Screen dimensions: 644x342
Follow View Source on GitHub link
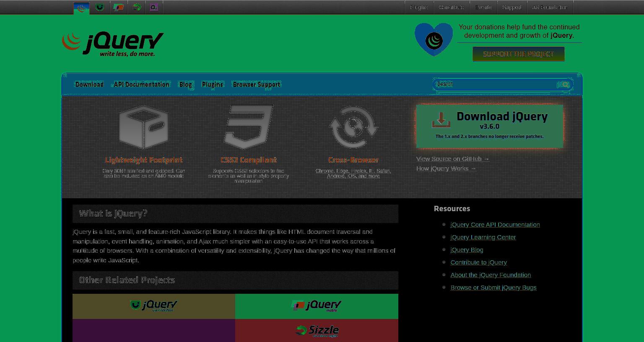(452, 159)
